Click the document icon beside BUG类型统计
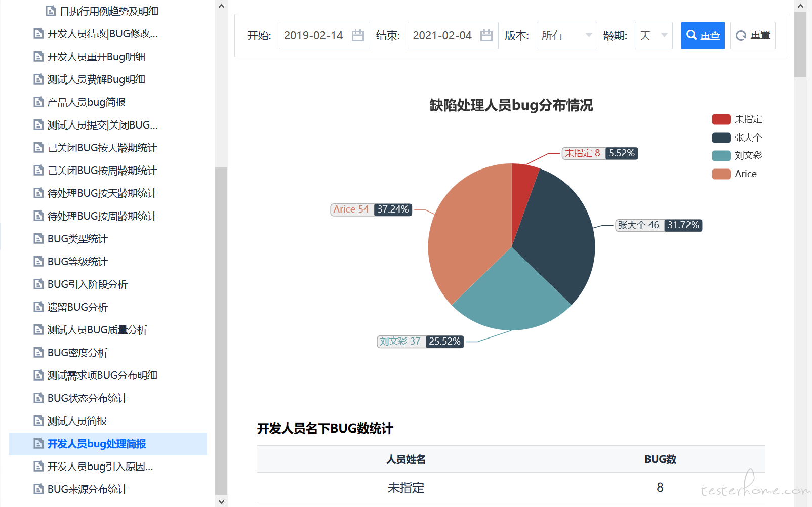The width and height of the screenshot is (812, 507). 38,239
